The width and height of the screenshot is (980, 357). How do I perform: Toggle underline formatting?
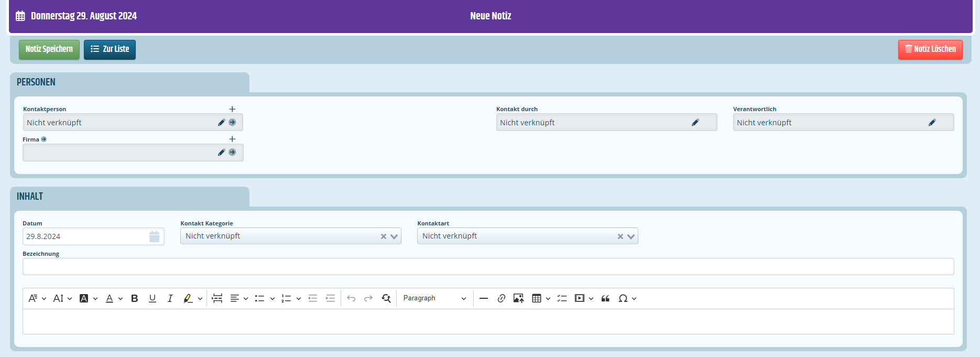[x=153, y=298]
